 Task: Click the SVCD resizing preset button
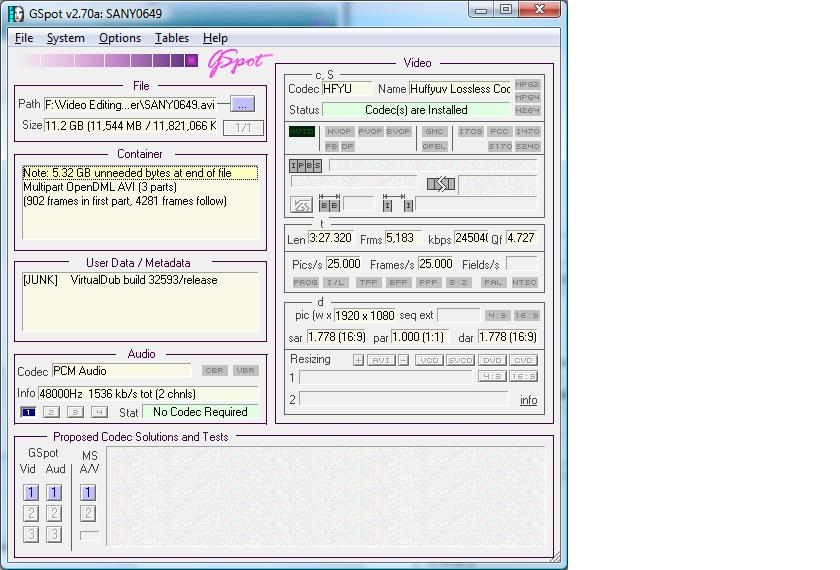click(x=460, y=361)
